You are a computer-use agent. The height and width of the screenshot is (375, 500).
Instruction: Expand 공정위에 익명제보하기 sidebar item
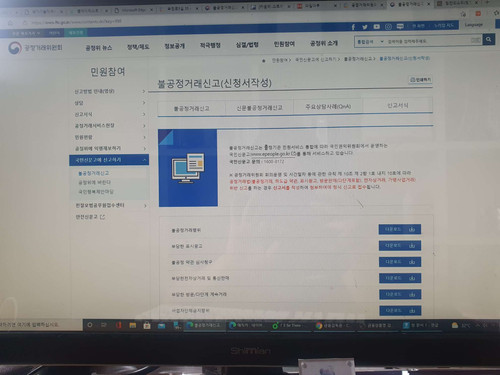click(x=109, y=148)
